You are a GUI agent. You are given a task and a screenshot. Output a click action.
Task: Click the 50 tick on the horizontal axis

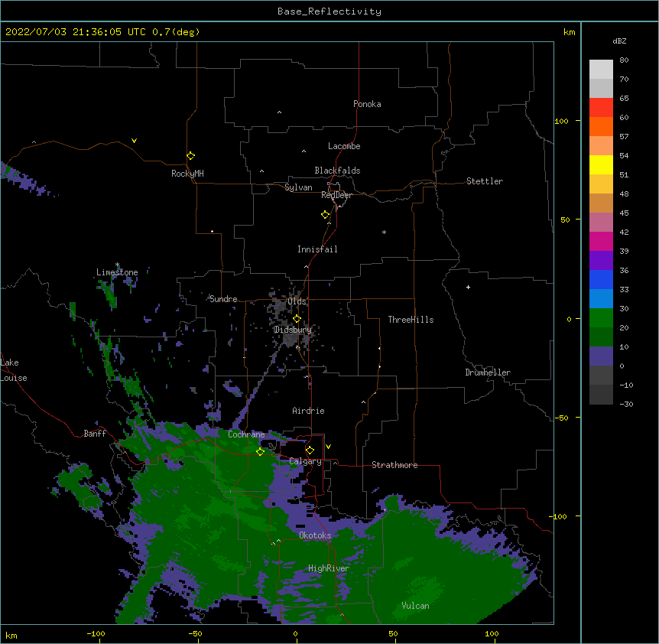[393, 633]
